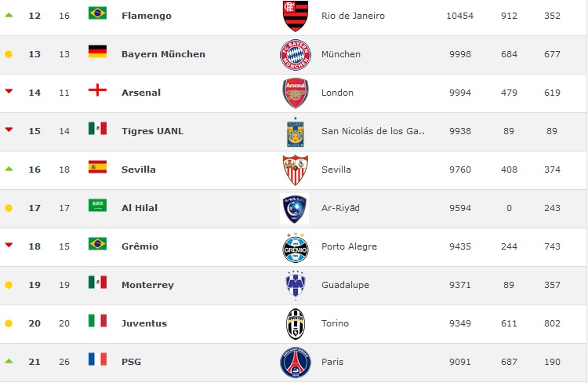Image resolution: width=588 pixels, height=383 pixels.
Task: Click the Monterrey club crest
Action: tap(296, 286)
